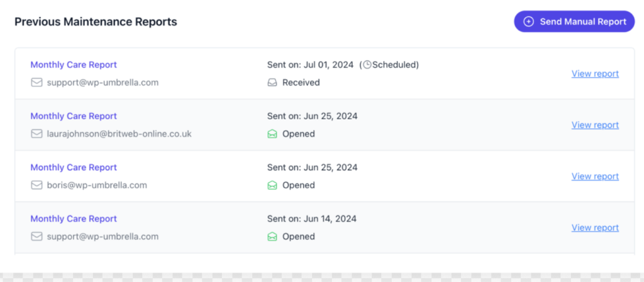Image resolution: width=644 pixels, height=282 pixels.
Task: Open the Monthly Care Report from Jun 14
Action: point(74,219)
